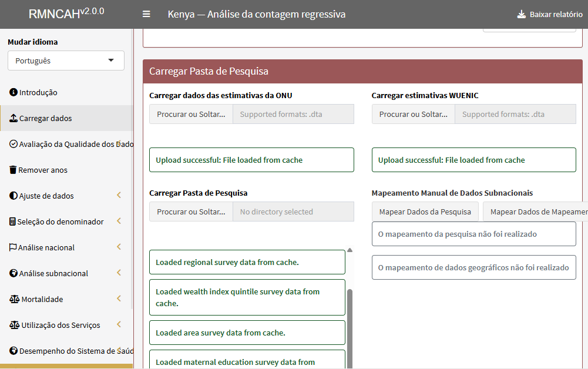Viewport: 588px width, 369px height.
Task: Click the Mortalidade balance scale icon
Action: click(x=14, y=299)
